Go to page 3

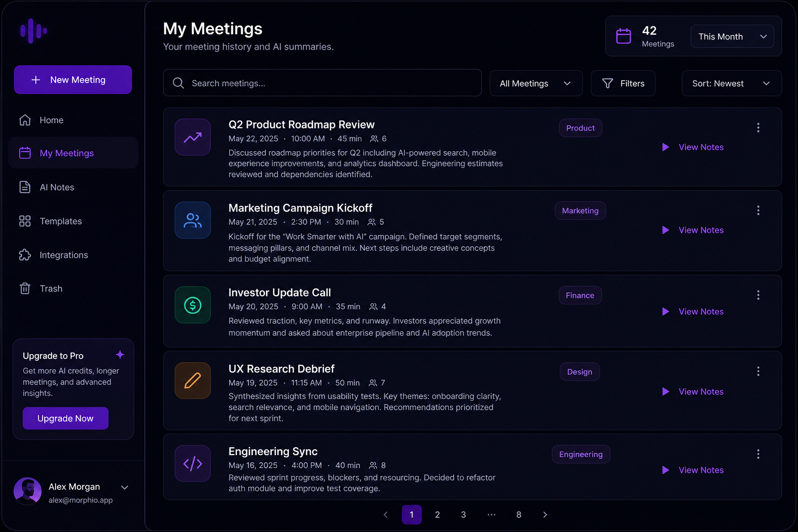(x=463, y=515)
